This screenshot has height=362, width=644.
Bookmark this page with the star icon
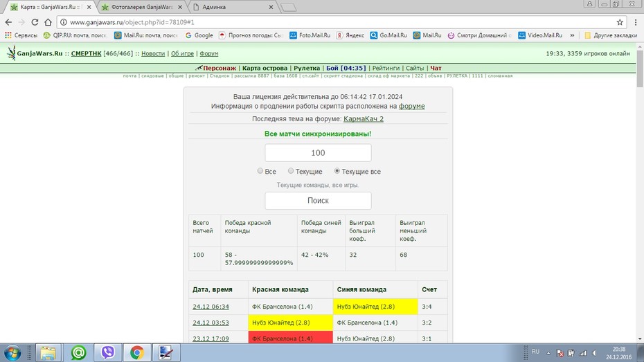(620, 22)
